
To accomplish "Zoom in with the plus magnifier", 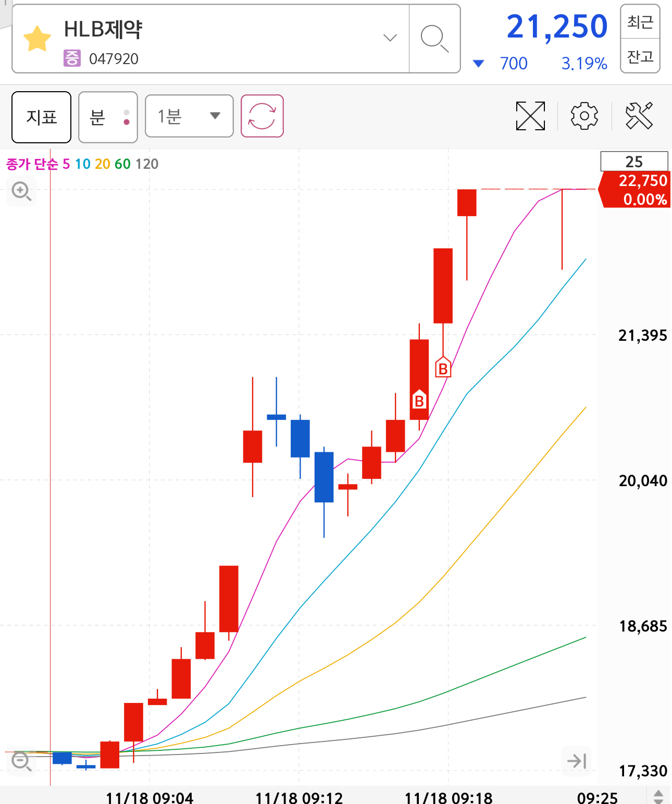I will (x=21, y=191).
